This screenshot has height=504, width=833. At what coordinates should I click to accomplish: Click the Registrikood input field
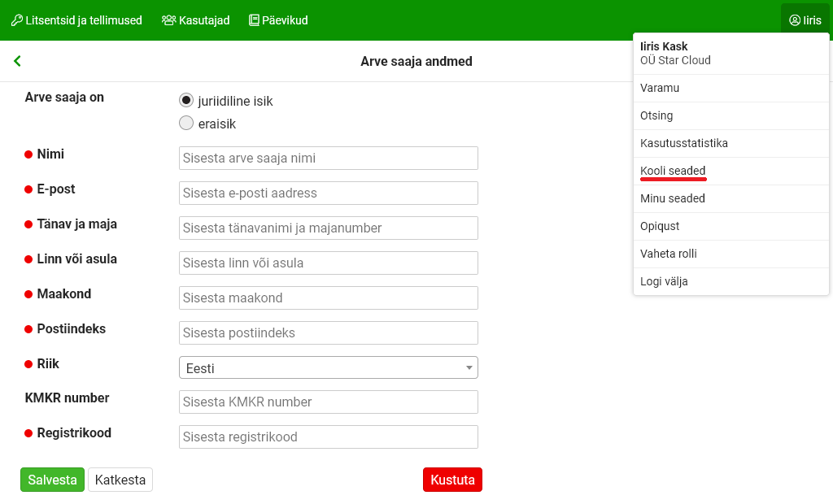[x=328, y=437]
